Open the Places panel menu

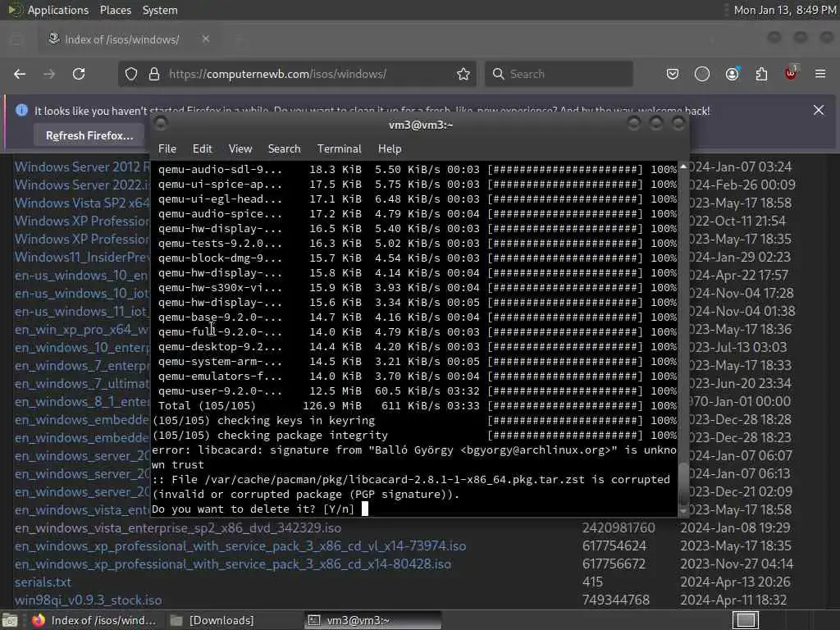115,10
